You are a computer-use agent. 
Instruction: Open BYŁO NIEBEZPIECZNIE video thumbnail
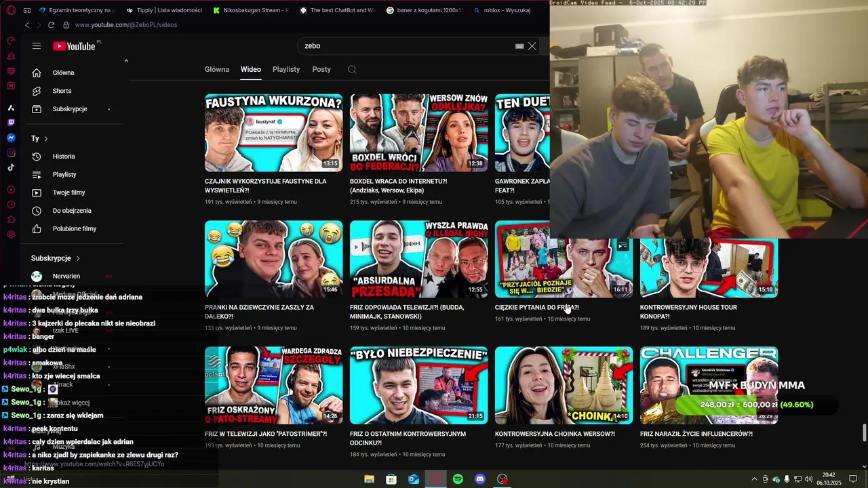pyautogui.click(x=418, y=385)
